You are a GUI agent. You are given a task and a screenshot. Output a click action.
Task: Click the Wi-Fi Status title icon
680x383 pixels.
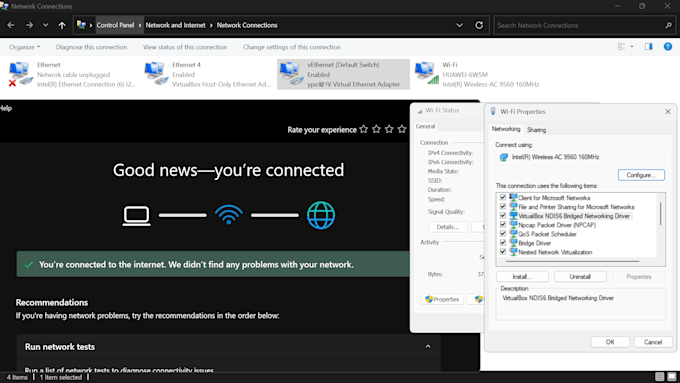420,111
